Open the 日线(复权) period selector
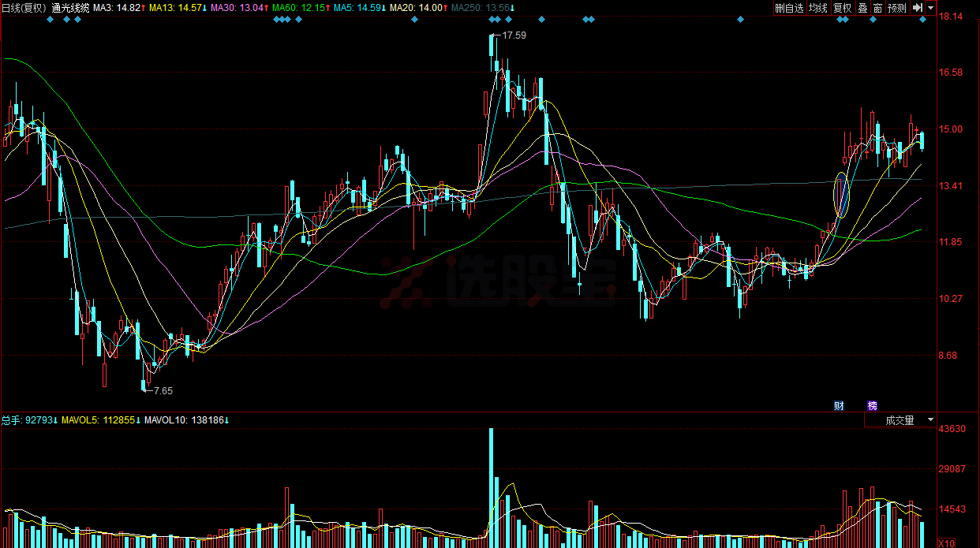The width and height of the screenshot is (980, 548). pyautogui.click(x=24, y=8)
